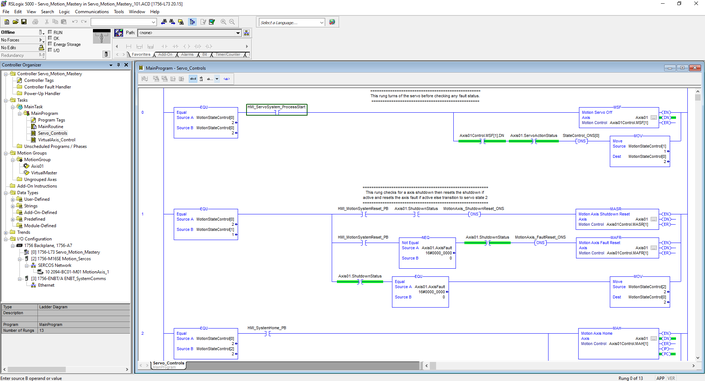The image size is (705, 381).
Task: Click the highlighted icon in ladder editor toolbar
Action: pos(193,79)
